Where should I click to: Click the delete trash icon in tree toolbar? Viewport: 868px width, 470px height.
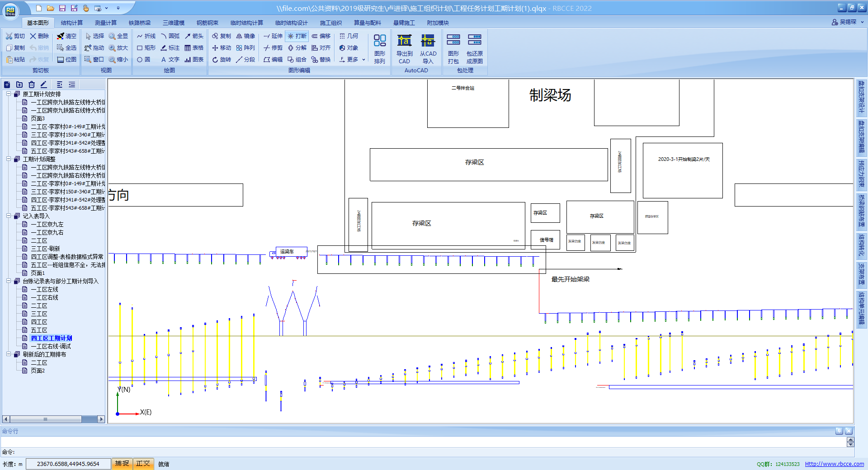(x=32, y=85)
